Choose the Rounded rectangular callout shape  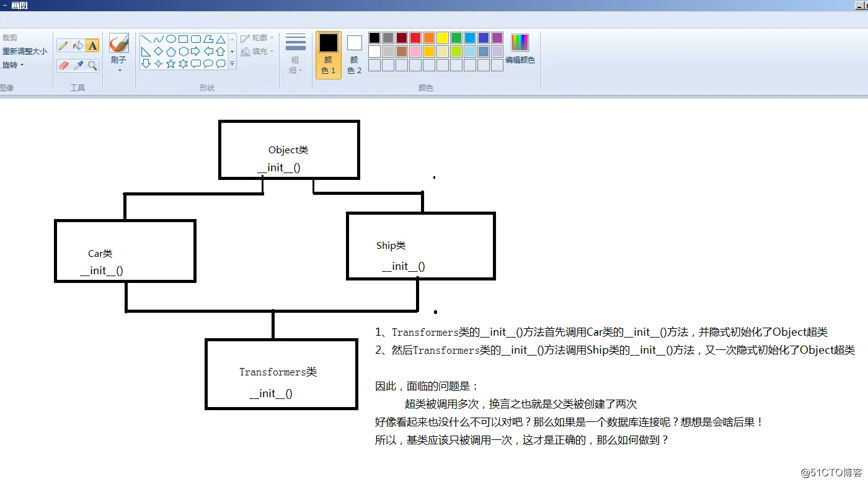click(196, 63)
